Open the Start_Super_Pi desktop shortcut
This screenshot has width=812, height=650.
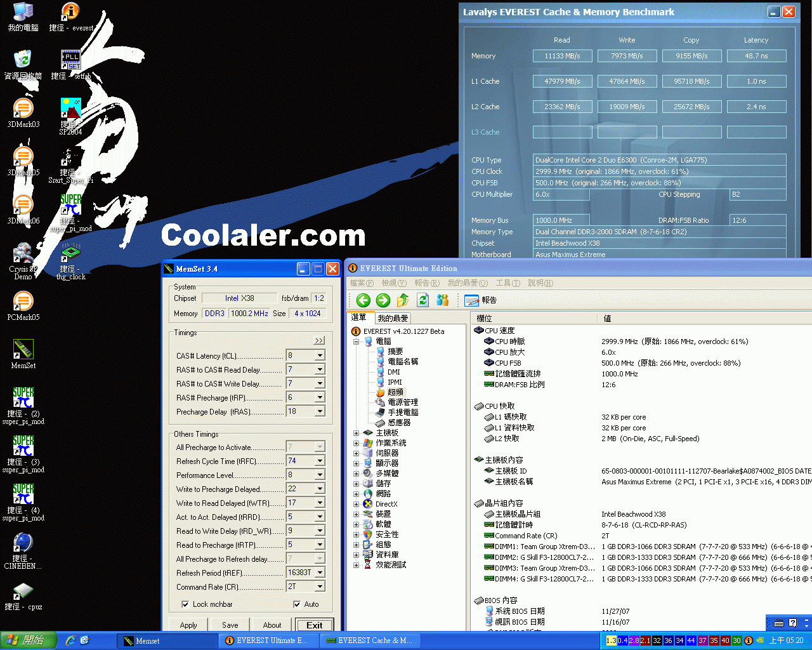pos(70,165)
